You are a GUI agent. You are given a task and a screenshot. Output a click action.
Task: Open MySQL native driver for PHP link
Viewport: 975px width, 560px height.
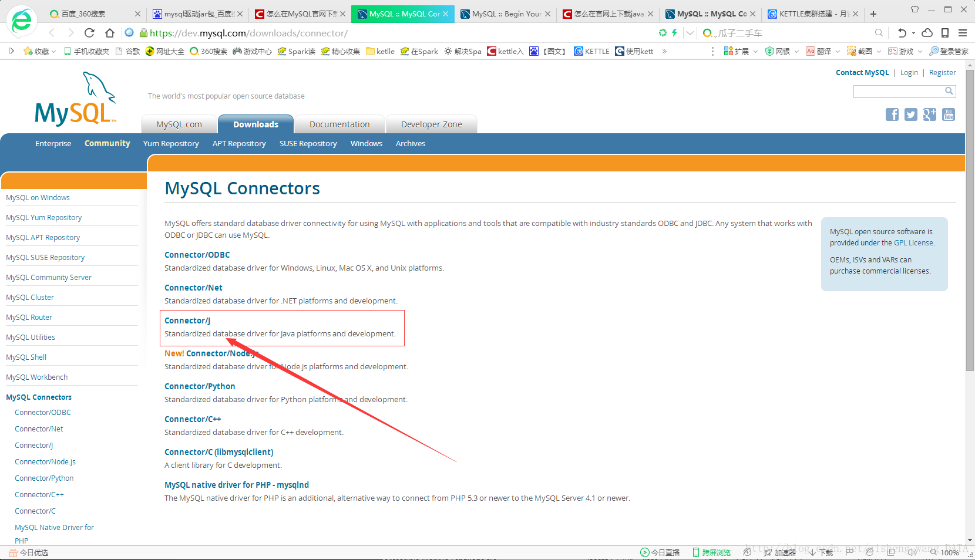click(237, 485)
